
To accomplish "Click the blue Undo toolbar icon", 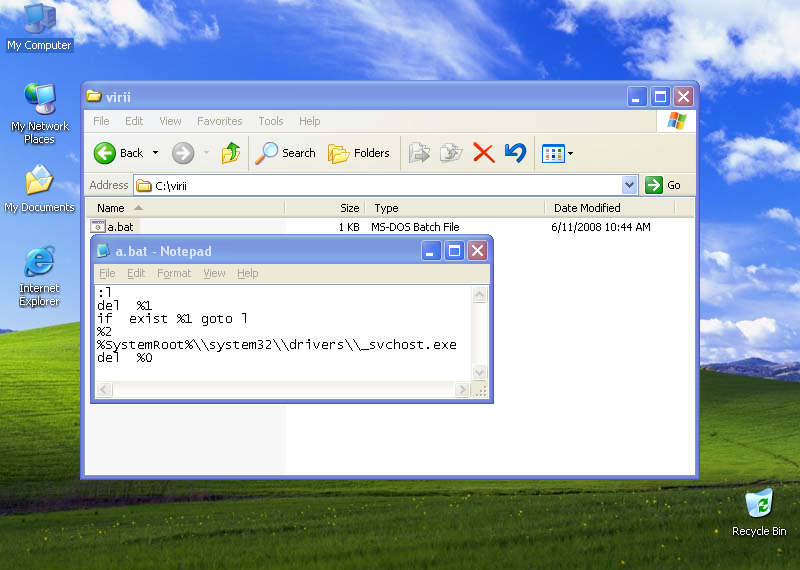I will pos(515,153).
